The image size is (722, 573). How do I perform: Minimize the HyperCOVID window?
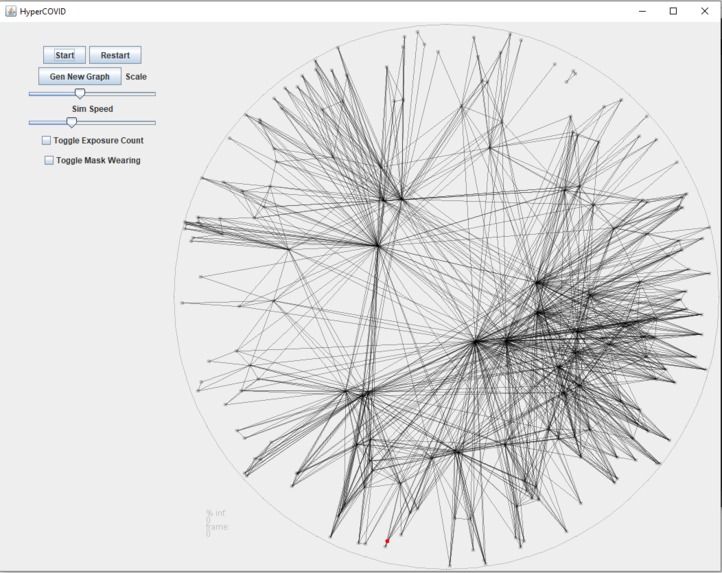[643, 12]
